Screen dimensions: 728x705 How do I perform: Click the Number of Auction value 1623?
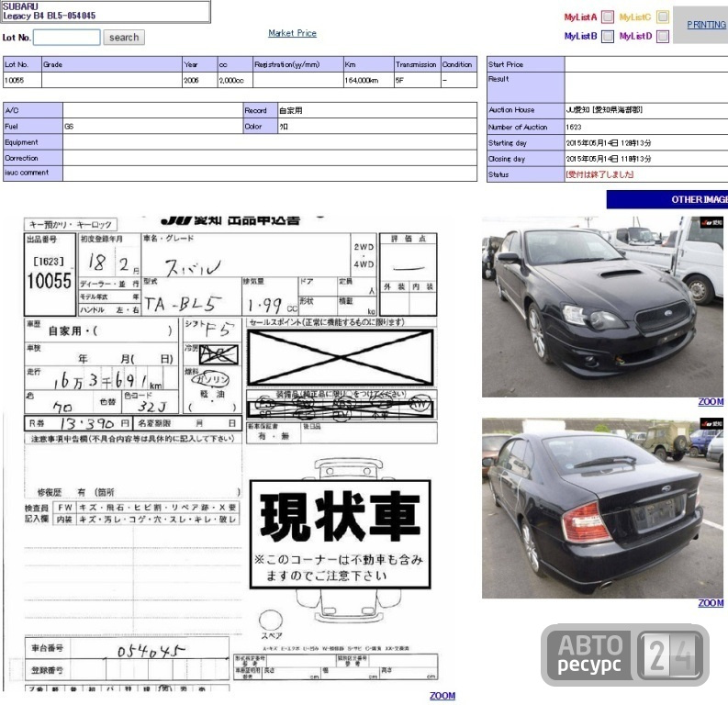[574, 127]
